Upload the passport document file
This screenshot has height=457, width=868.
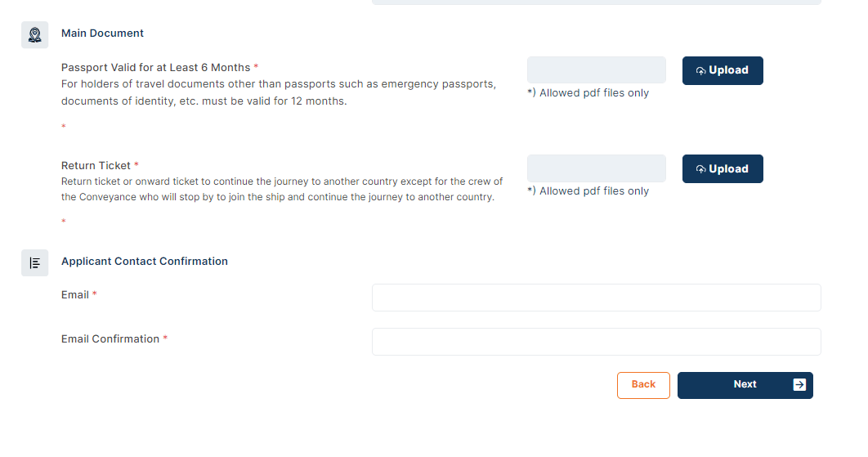(723, 70)
